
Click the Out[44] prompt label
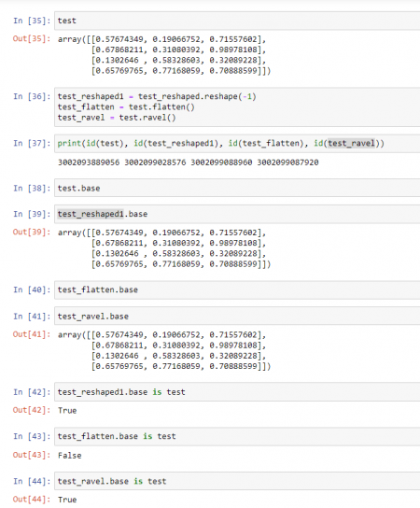pyautogui.click(x=32, y=500)
